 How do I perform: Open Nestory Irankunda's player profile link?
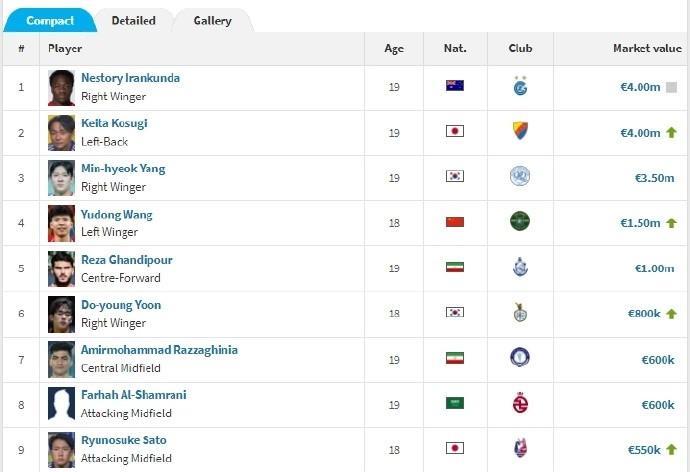coord(130,78)
